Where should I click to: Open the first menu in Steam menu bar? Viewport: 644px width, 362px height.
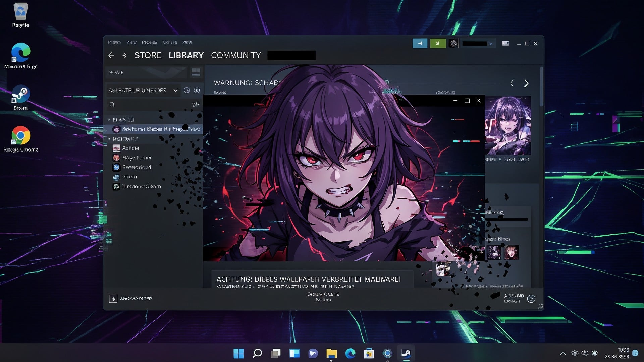[114, 42]
